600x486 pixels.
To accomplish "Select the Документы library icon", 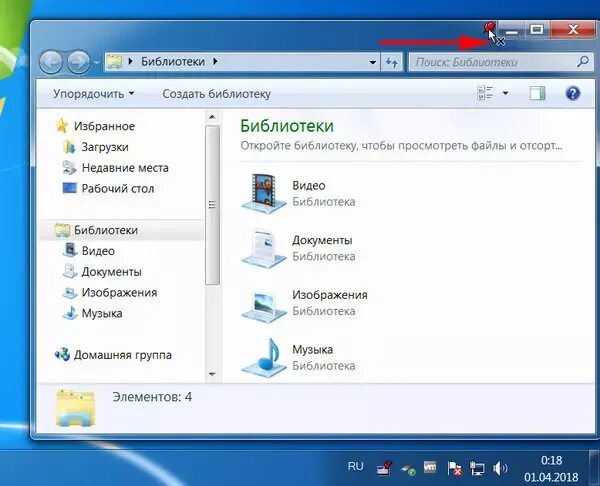I will pyautogui.click(x=264, y=248).
